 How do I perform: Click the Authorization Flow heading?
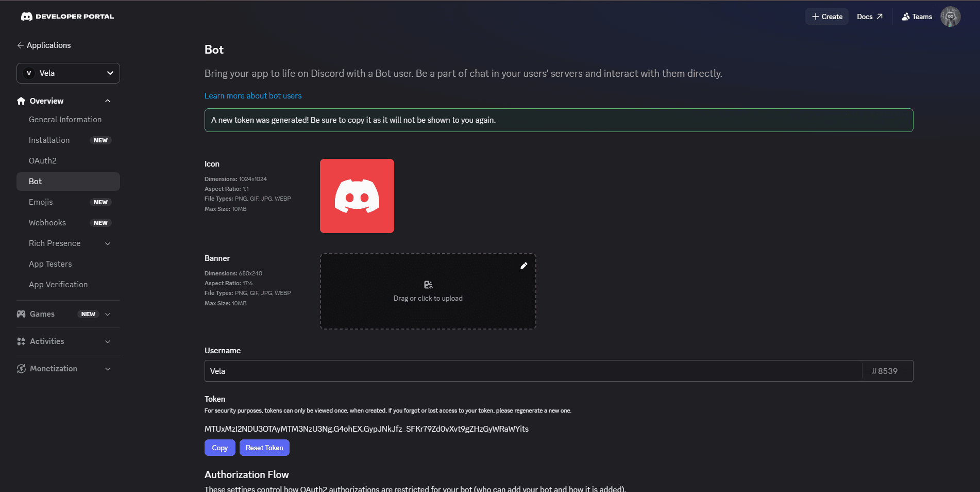[247, 474]
